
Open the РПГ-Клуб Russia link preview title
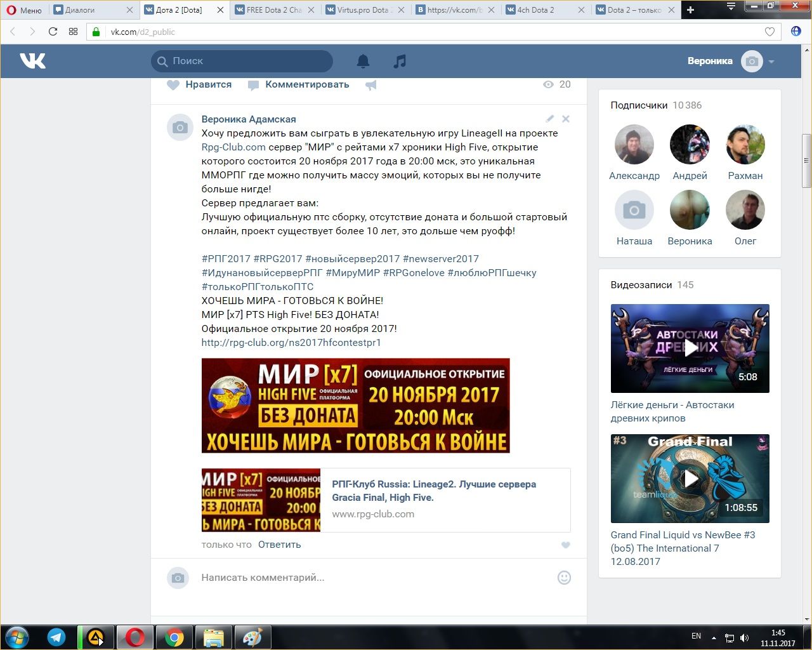[434, 491]
